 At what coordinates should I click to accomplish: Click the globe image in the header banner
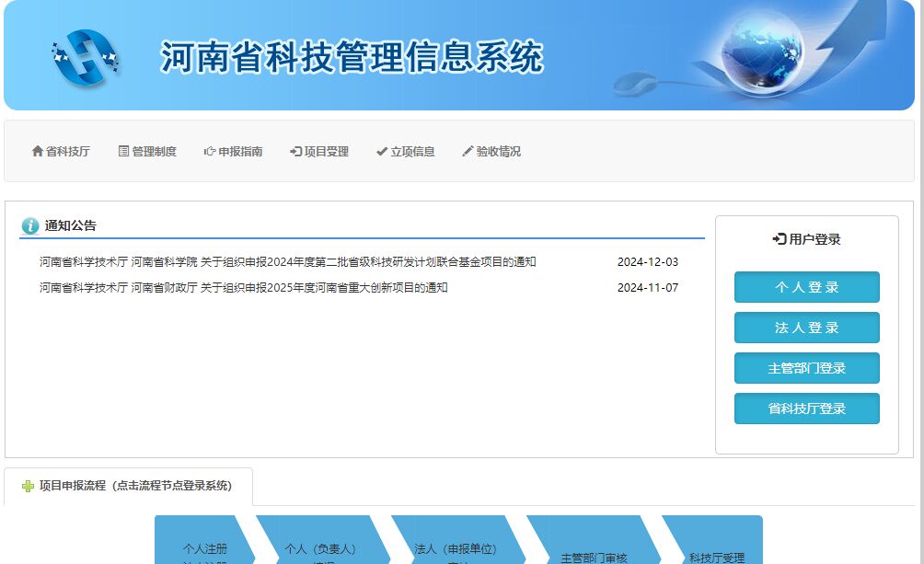coord(761,52)
